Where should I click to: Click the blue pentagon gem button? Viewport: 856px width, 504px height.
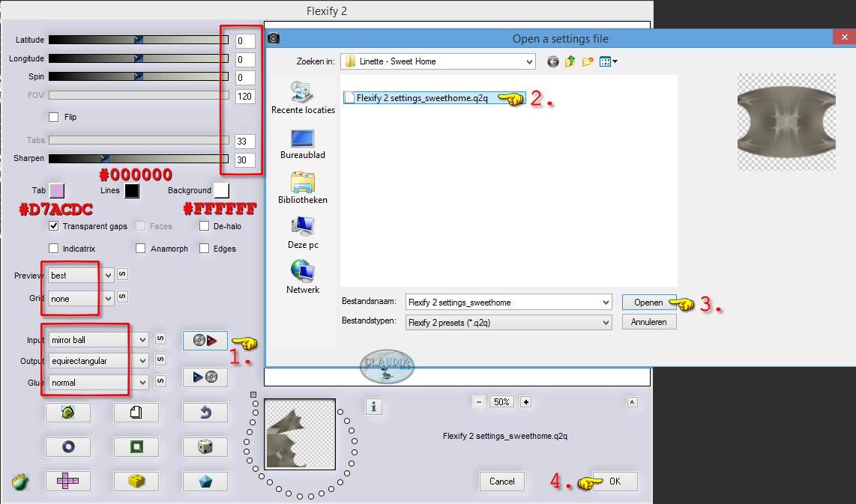coord(205,481)
